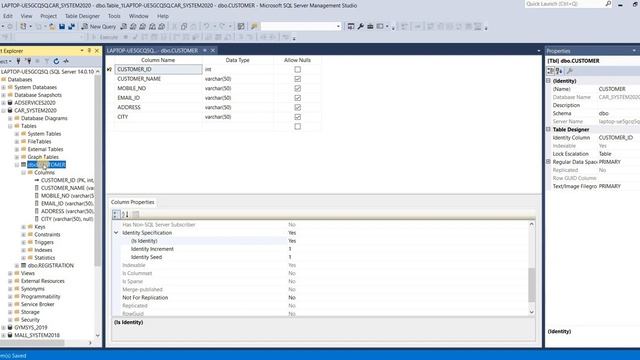Click the Copy icon in toolbar
640x360 pixels.
(x=184, y=27)
